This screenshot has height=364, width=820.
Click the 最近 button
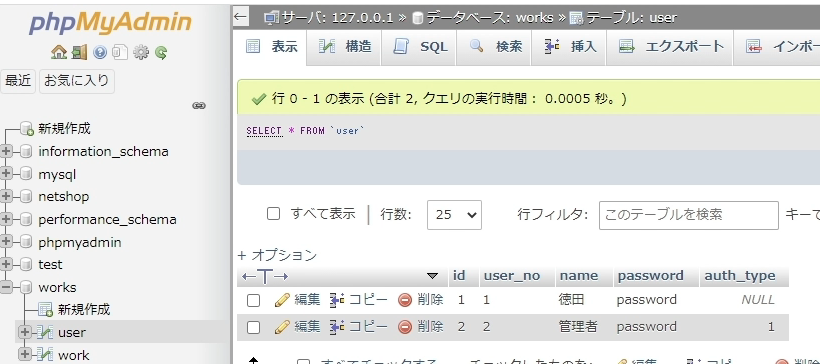click(18, 81)
